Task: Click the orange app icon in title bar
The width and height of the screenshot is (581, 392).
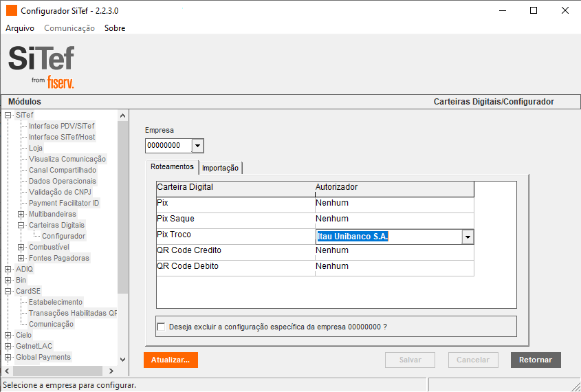Action: click(12, 11)
